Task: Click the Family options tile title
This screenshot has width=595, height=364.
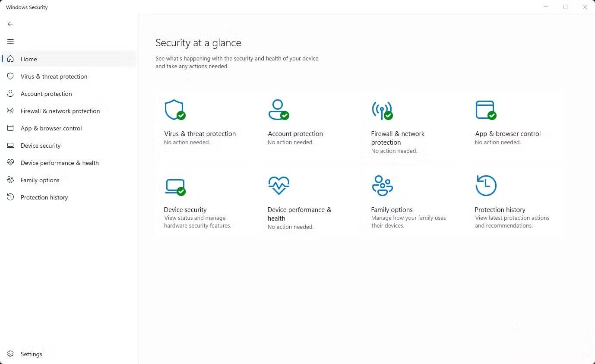Action: click(x=392, y=210)
